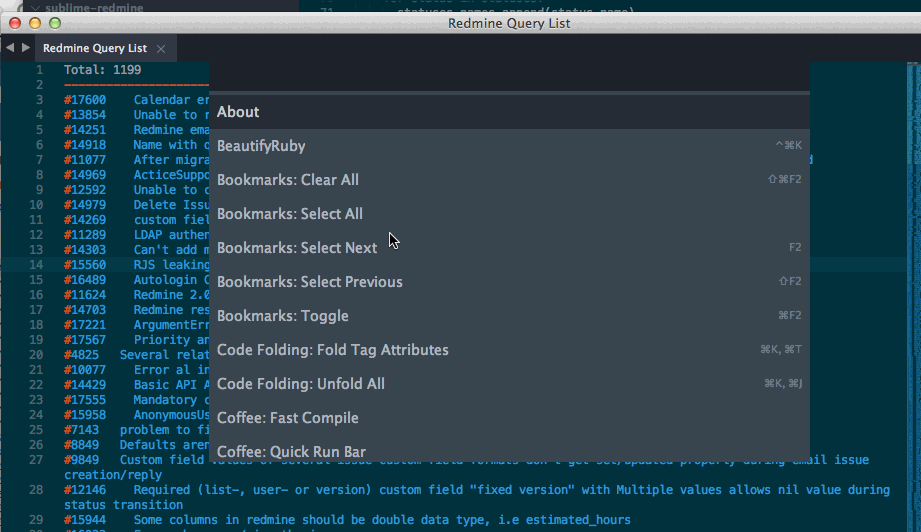Click issue number #11077
The width and height of the screenshot is (921, 532).
pyautogui.click(x=85, y=160)
